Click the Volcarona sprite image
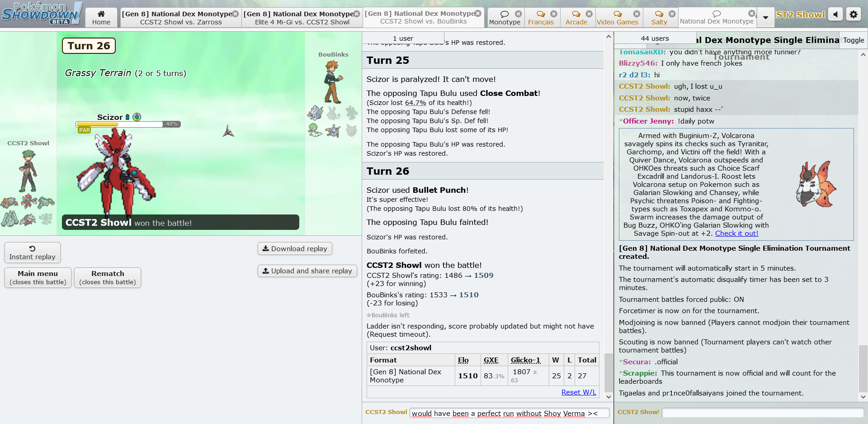 816,184
